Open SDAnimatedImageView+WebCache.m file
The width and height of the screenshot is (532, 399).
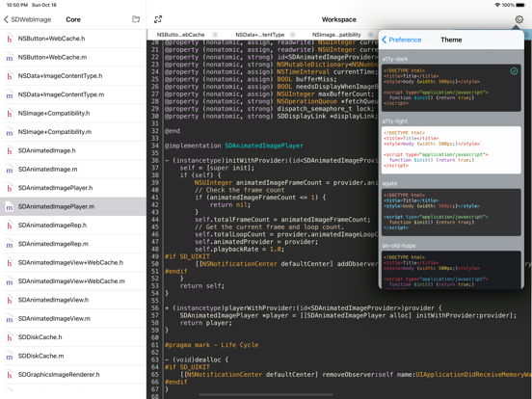point(73,280)
